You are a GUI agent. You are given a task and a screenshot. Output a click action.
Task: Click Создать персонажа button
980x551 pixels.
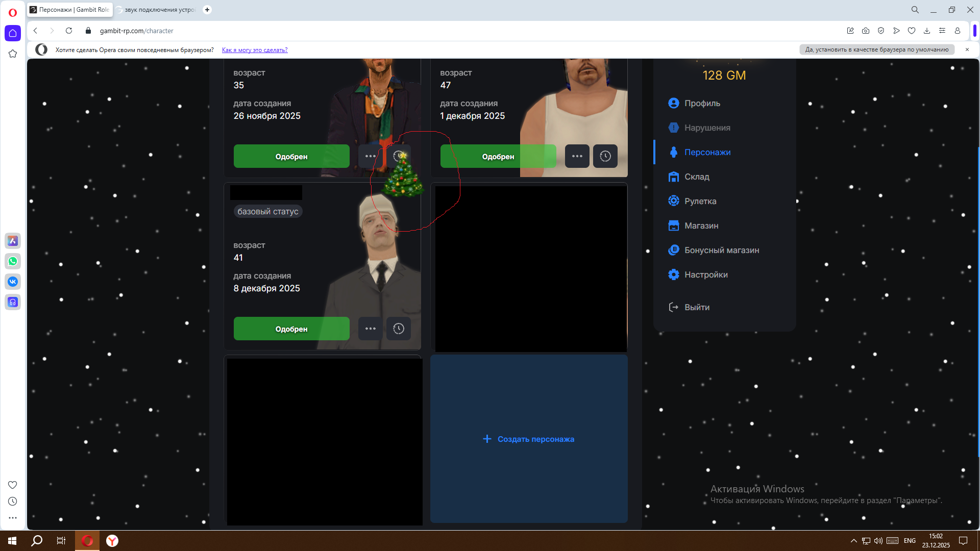pyautogui.click(x=529, y=439)
